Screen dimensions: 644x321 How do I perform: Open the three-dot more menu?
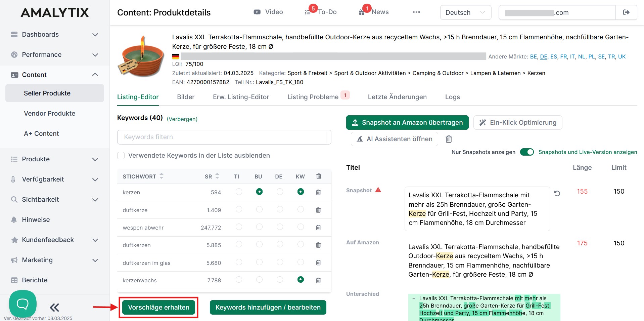[416, 12]
